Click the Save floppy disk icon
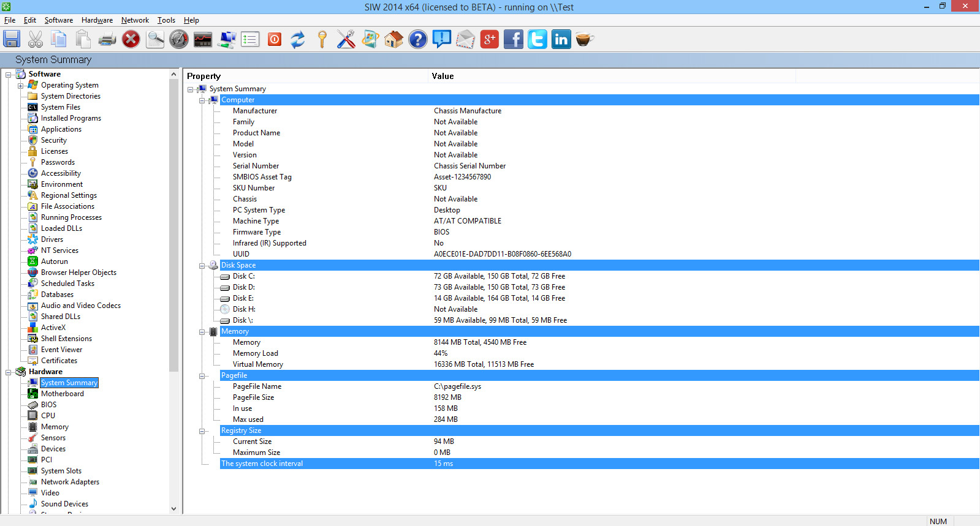Viewport: 980px width, 526px height. [x=12, y=39]
